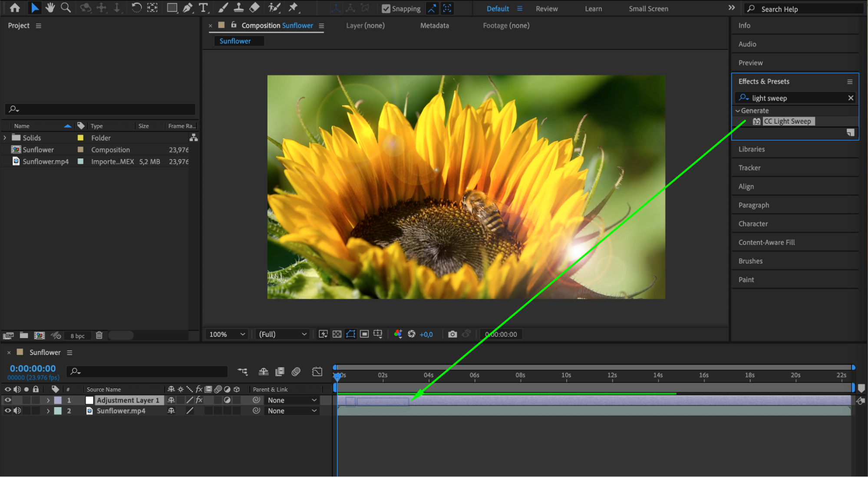
Task: Click the Home icon
Action: click(15, 7)
